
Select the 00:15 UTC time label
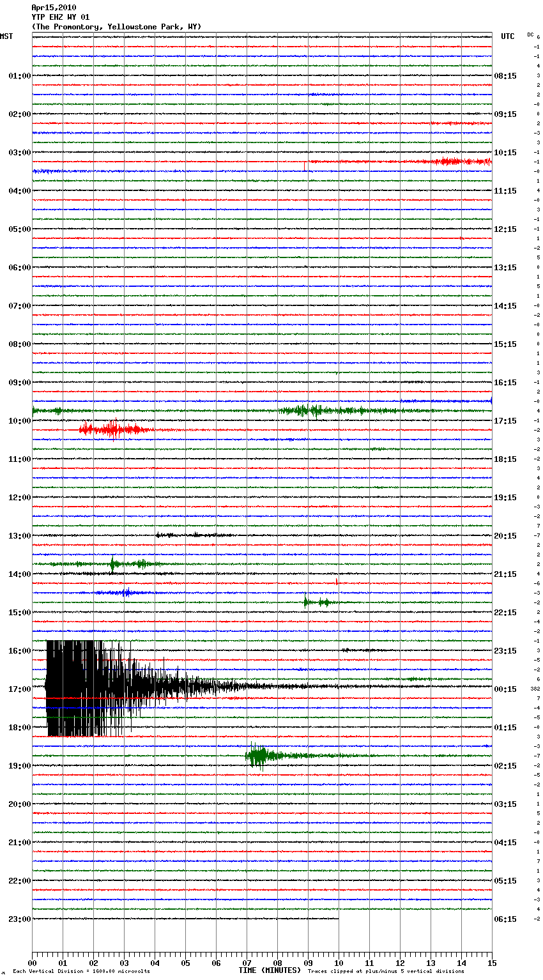pos(505,689)
